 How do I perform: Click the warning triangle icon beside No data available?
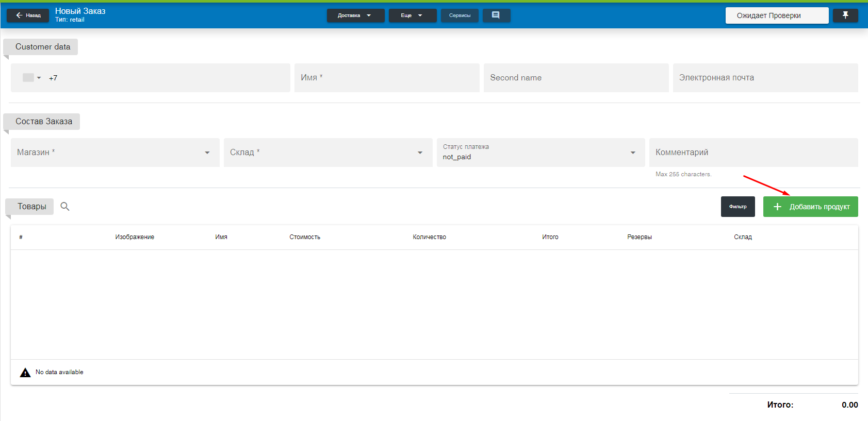tap(25, 373)
